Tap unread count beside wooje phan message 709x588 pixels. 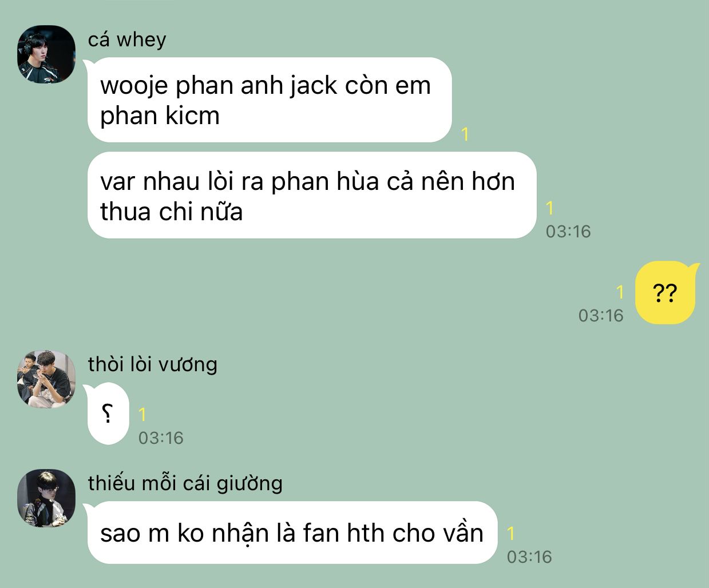465,134
